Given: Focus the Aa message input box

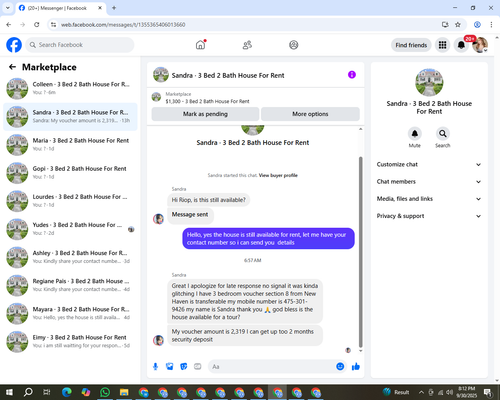Looking at the screenshot, I should coord(272,367).
